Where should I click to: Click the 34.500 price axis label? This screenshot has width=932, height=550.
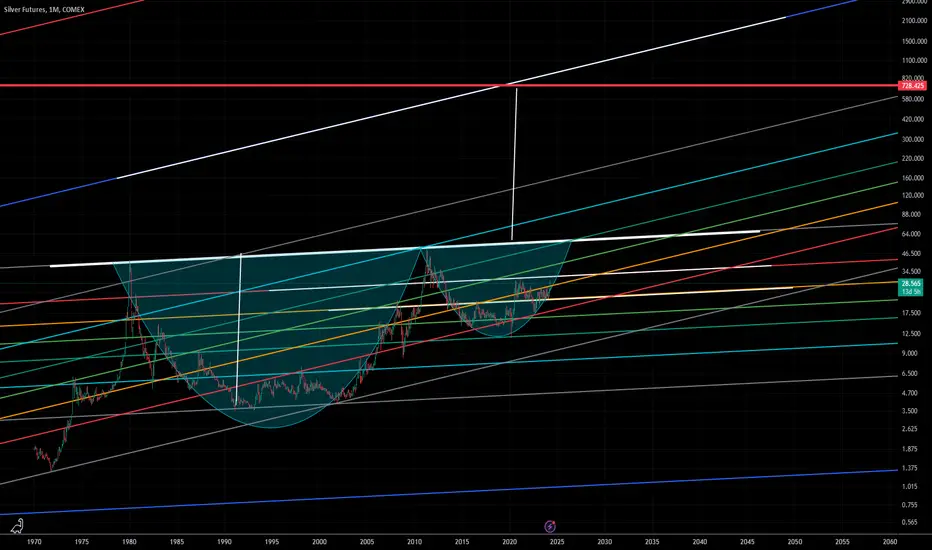pos(911,271)
